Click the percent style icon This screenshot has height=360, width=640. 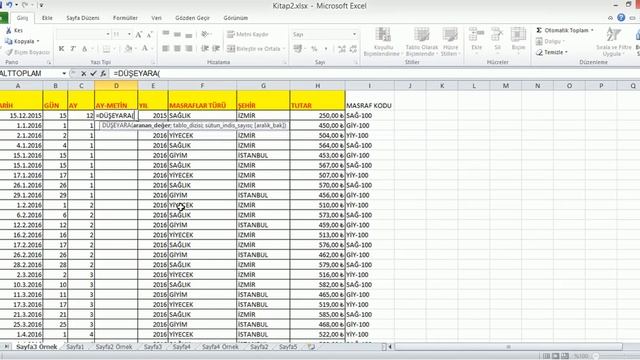314,49
